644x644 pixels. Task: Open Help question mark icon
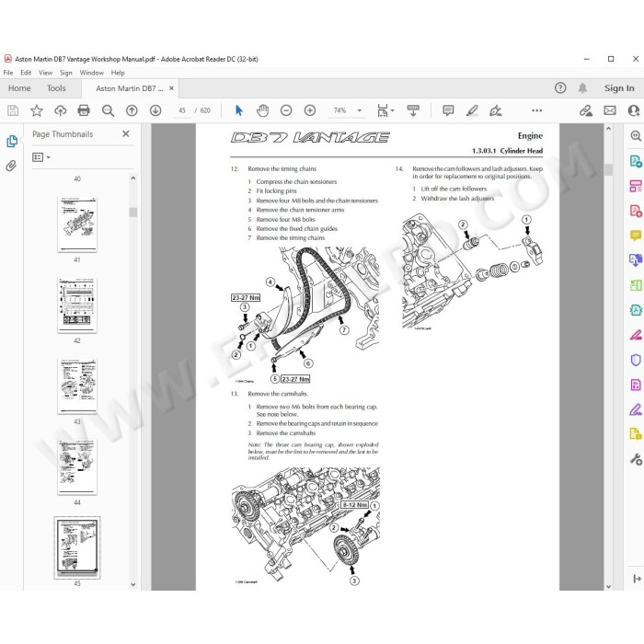(560, 88)
